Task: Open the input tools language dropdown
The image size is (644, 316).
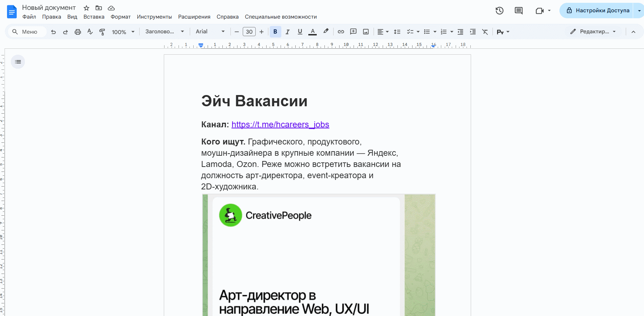Action: coord(503,32)
